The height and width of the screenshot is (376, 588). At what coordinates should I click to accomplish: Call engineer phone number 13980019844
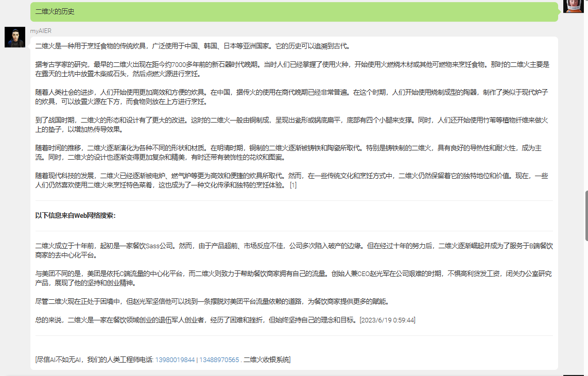click(x=175, y=360)
